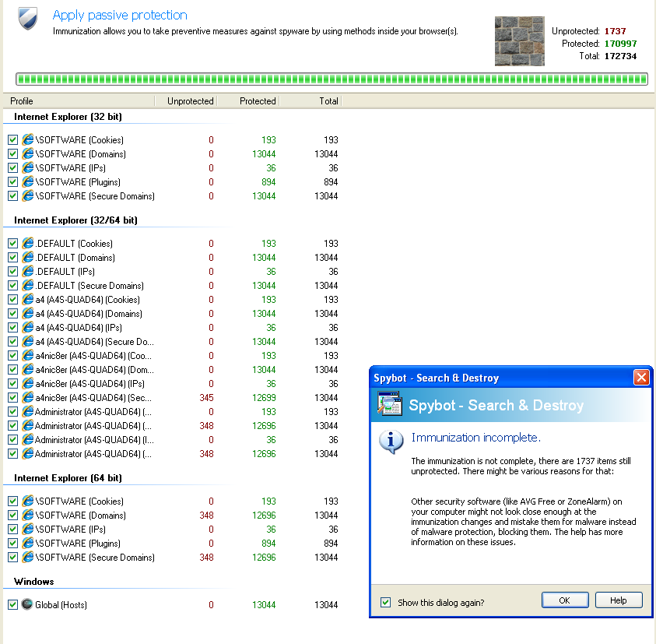Collapse the Windows group header
Screen dimensions: 656x644
34,582
